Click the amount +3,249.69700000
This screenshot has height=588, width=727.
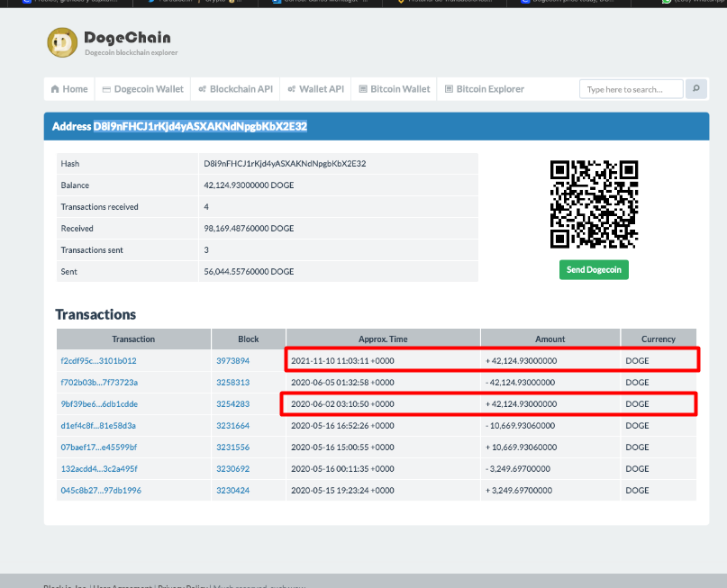tap(519, 491)
